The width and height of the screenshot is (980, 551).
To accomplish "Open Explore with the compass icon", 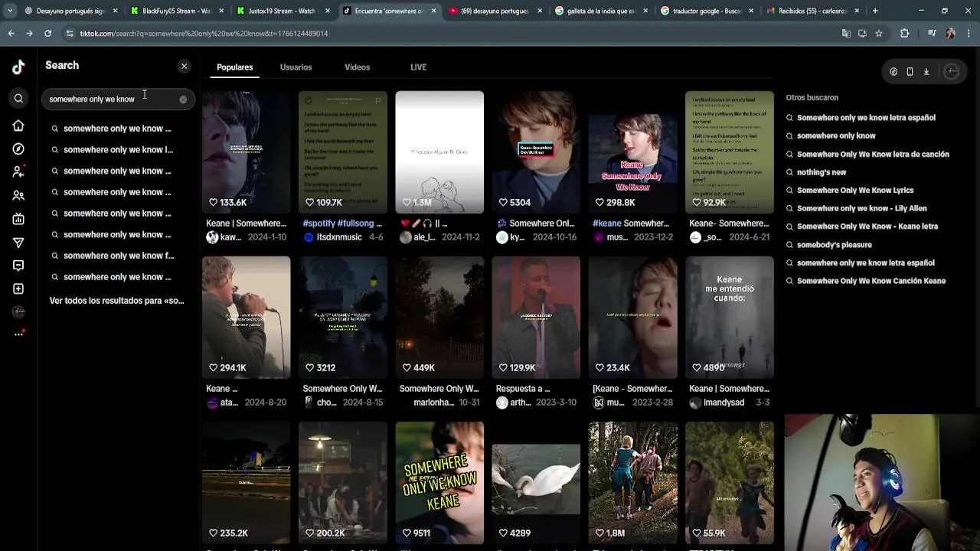I will click(x=18, y=149).
